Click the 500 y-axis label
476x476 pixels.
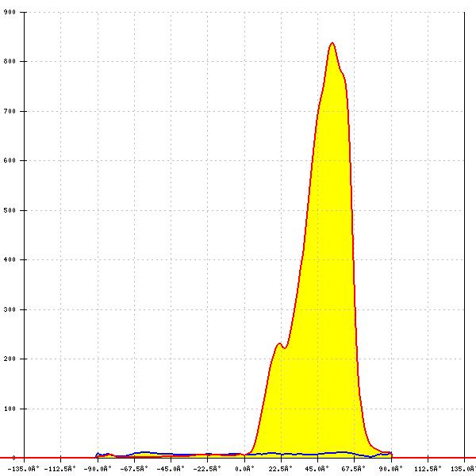pyautogui.click(x=10, y=210)
